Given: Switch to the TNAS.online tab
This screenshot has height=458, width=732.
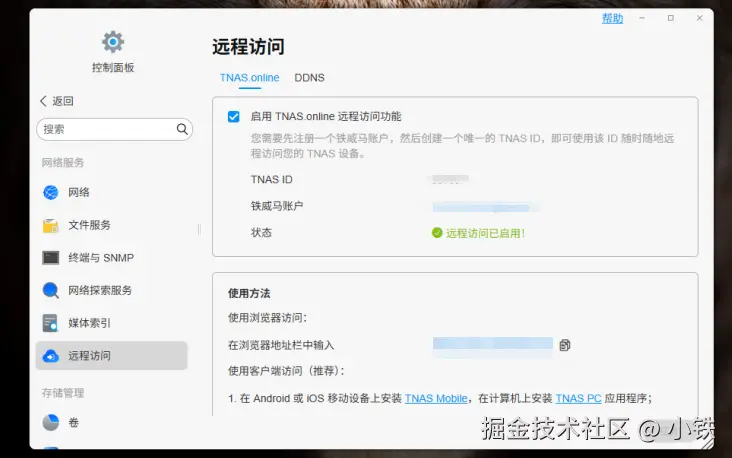Looking at the screenshot, I should click(x=249, y=78).
